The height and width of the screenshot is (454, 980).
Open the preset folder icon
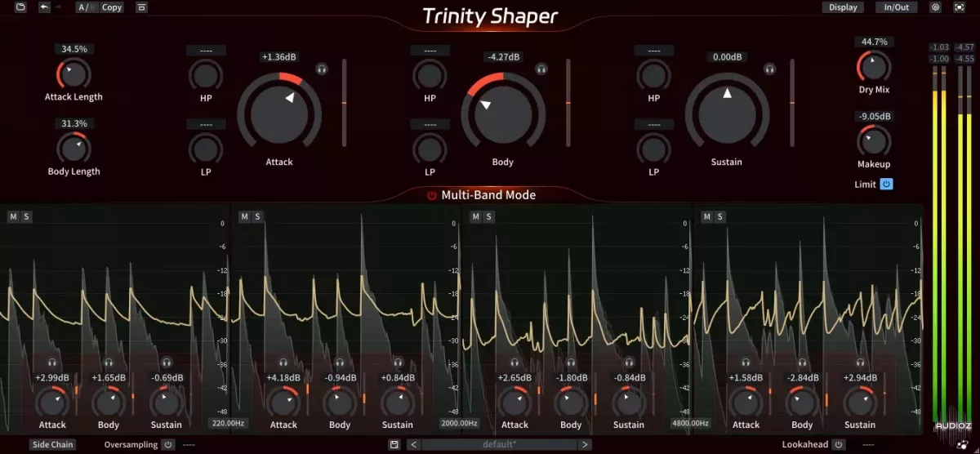point(20,7)
